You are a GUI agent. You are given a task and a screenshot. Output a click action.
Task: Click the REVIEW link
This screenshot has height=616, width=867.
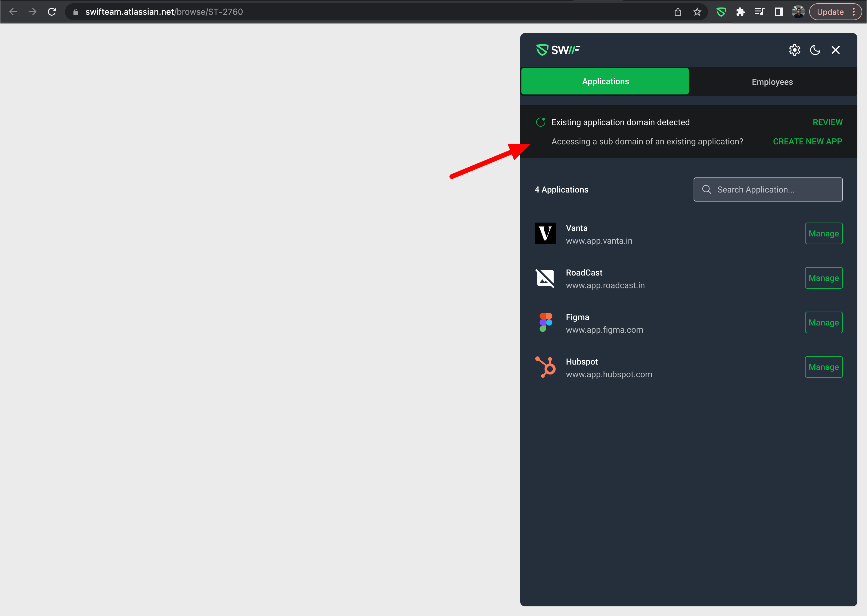pos(827,122)
